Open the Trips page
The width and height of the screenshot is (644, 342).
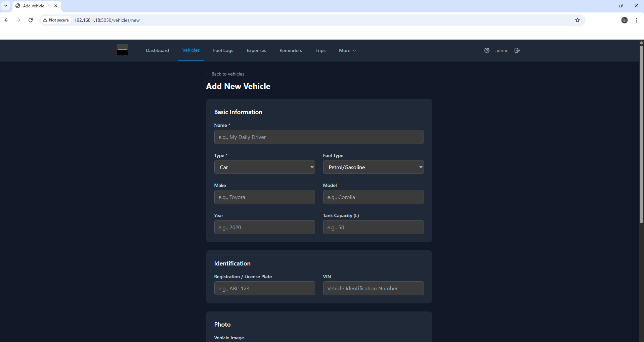(320, 50)
